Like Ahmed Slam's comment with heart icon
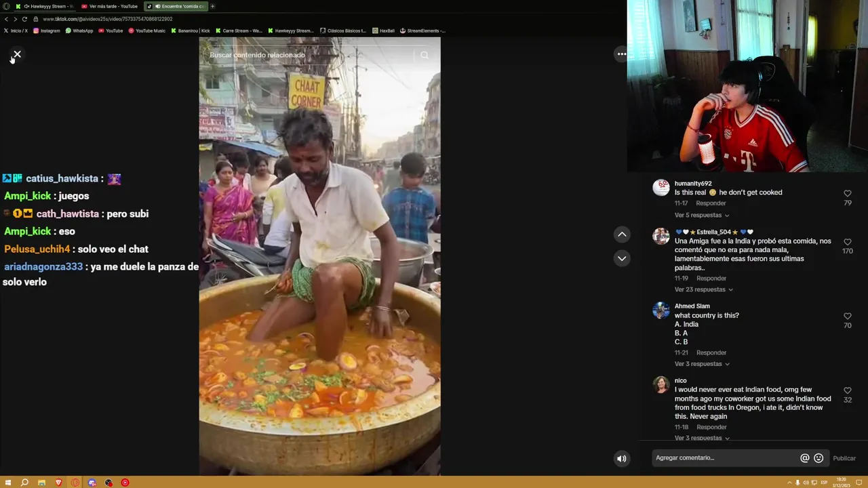Viewport: 868px width, 488px height. tap(847, 317)
